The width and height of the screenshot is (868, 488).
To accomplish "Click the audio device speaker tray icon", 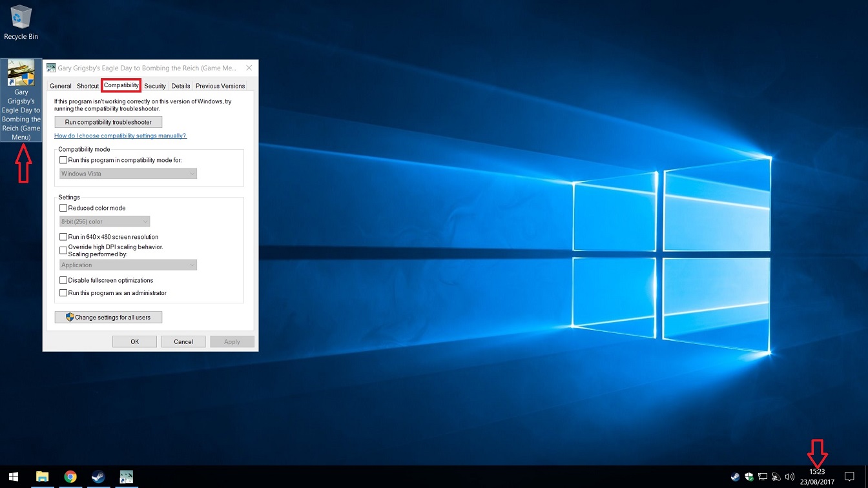I will (x=776, y=477).
